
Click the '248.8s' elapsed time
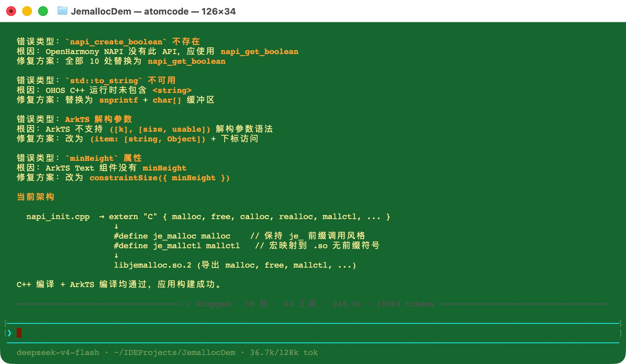[347, 304]
